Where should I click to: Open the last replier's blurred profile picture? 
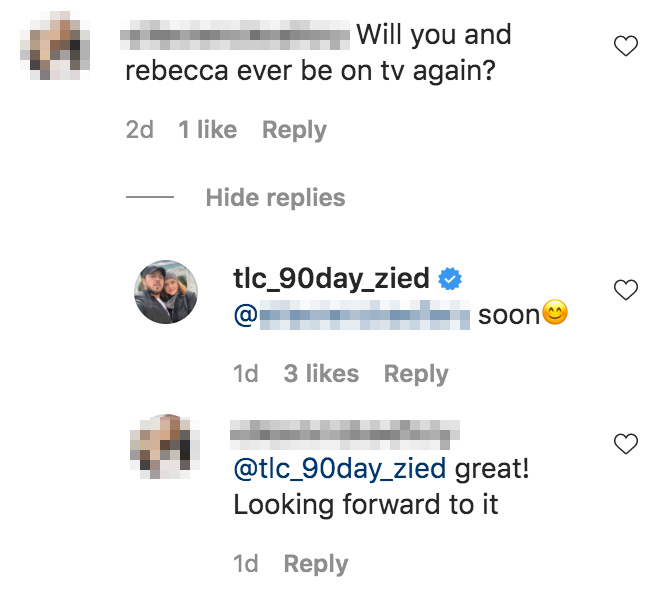coord(166,447)
